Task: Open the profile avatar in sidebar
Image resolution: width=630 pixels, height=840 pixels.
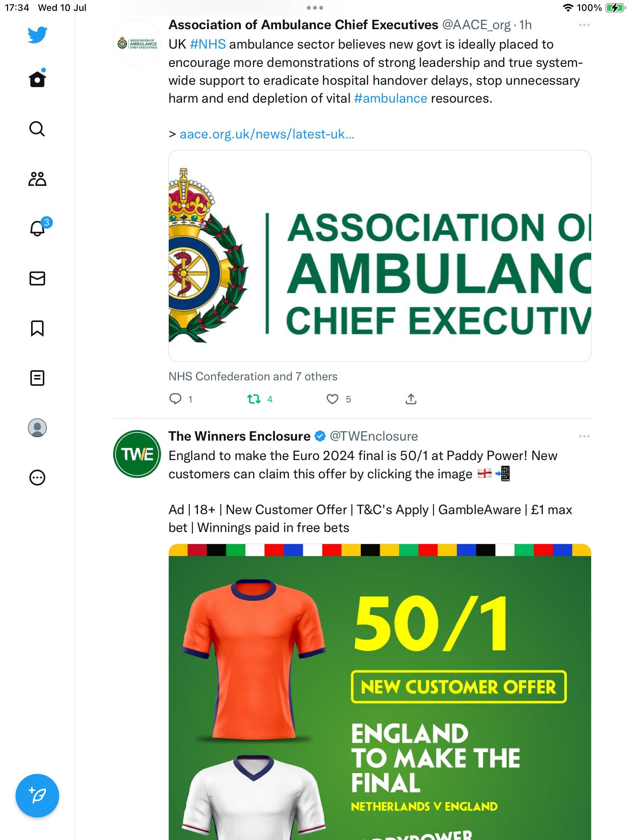Action: tap(37, 428)
